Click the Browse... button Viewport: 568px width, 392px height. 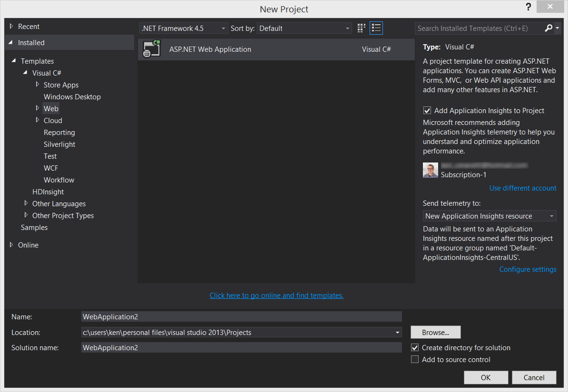pos(435,332)
